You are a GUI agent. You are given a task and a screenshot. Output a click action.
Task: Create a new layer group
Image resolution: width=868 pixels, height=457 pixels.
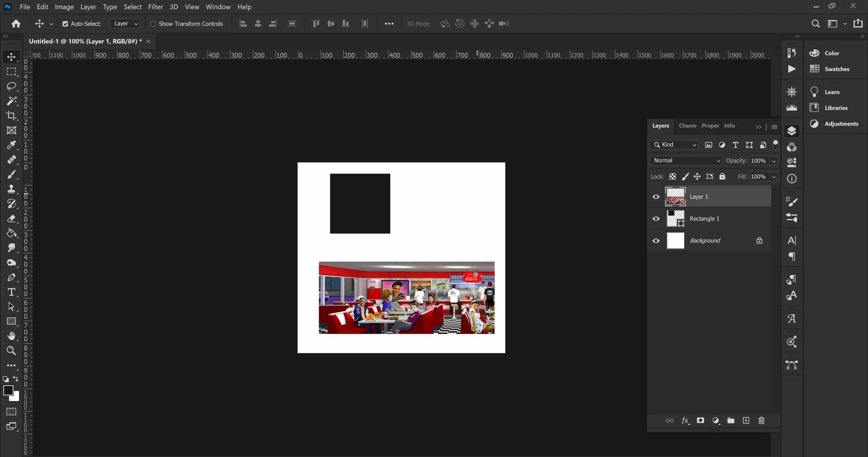click(731, 421)
